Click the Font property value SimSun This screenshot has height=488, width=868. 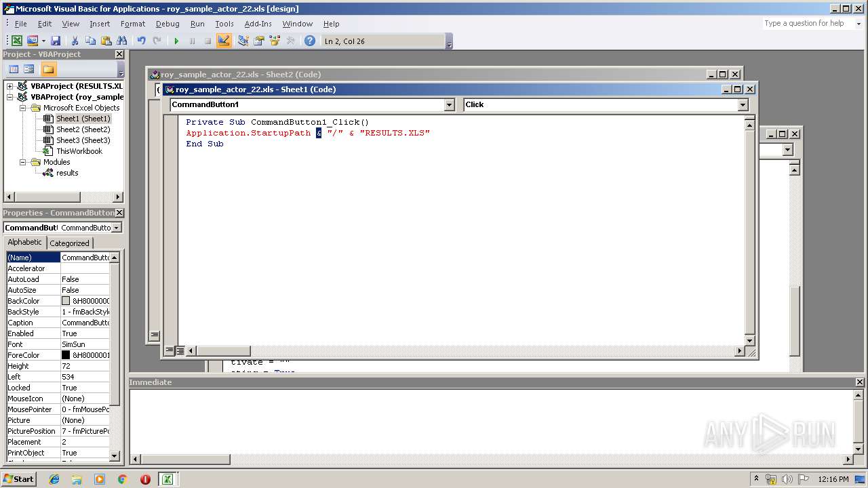click(85, 344)
